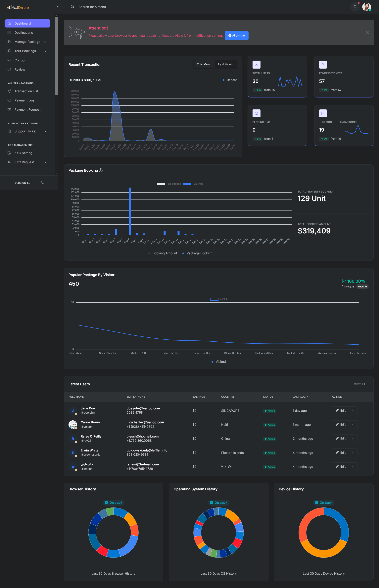Image resolution: width=379 pixels, height=588 pixels.
Task: Click the sidebar scroll down arrow
Action: pos(57,174)
